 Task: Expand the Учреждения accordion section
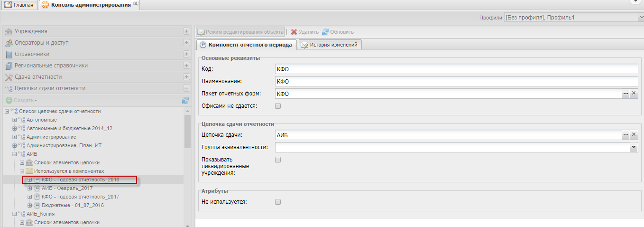coord(186,31)
